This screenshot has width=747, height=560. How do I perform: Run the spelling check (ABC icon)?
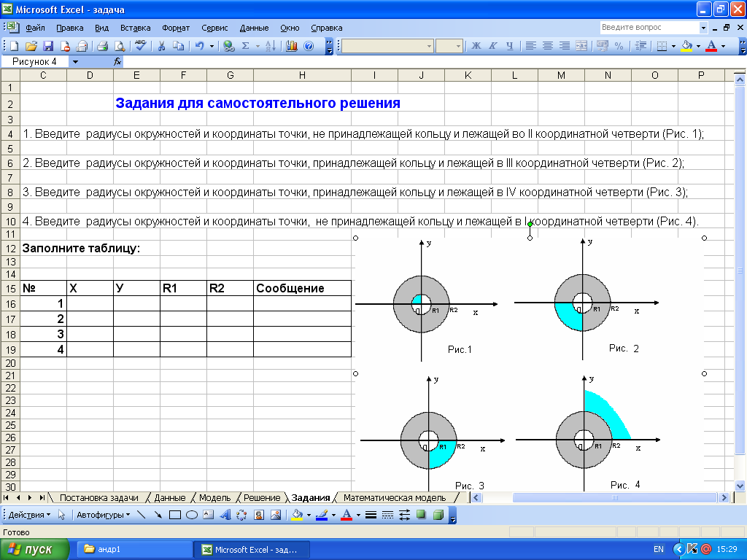pos(140,45)
